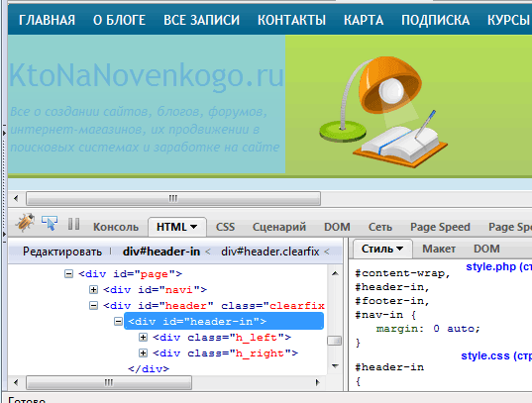Image resolution: width=532 pixels, height=403 pixels.
Task: Click the closing </div> tag
Action: [x=149, y=368]
